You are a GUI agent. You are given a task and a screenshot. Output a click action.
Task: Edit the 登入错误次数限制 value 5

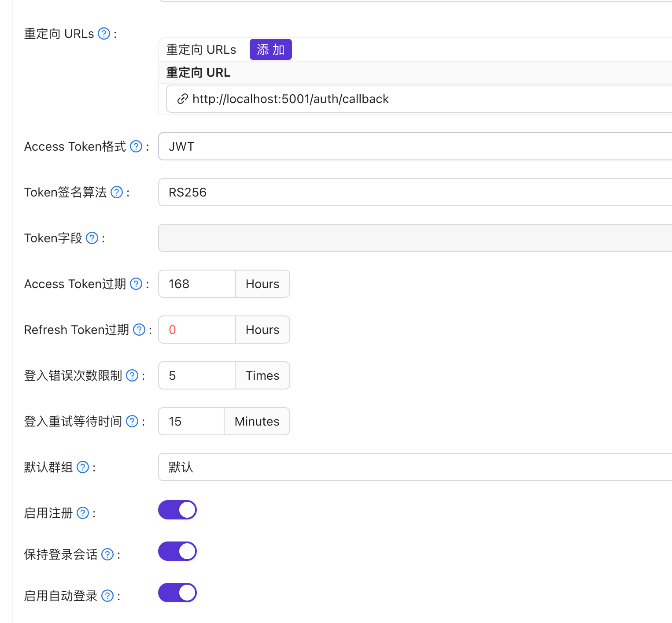pos(197,375)
